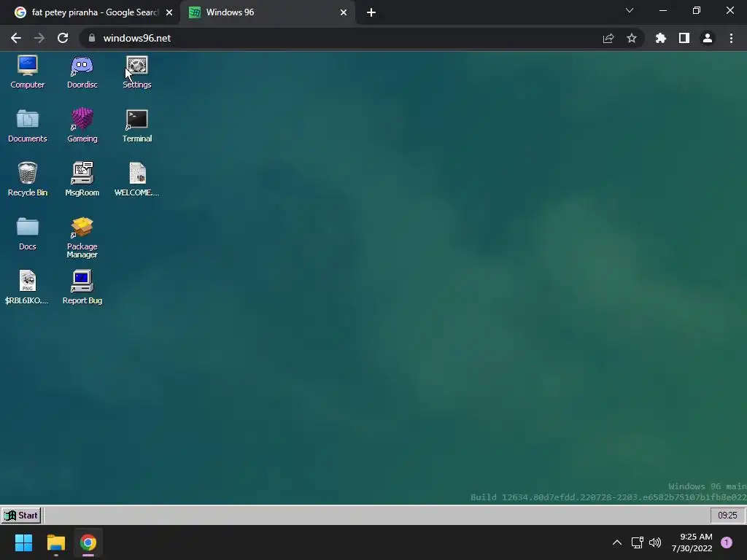Open a new browser tab
This screenshot has width=747, height=560.
pyautogui.click(x=371, y=12)
